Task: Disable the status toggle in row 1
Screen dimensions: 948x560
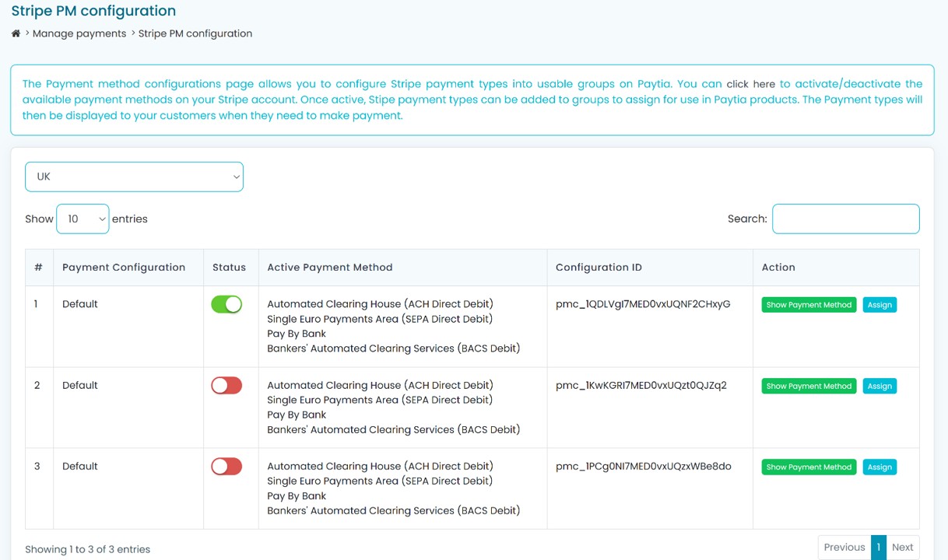Action: [226, 305]
